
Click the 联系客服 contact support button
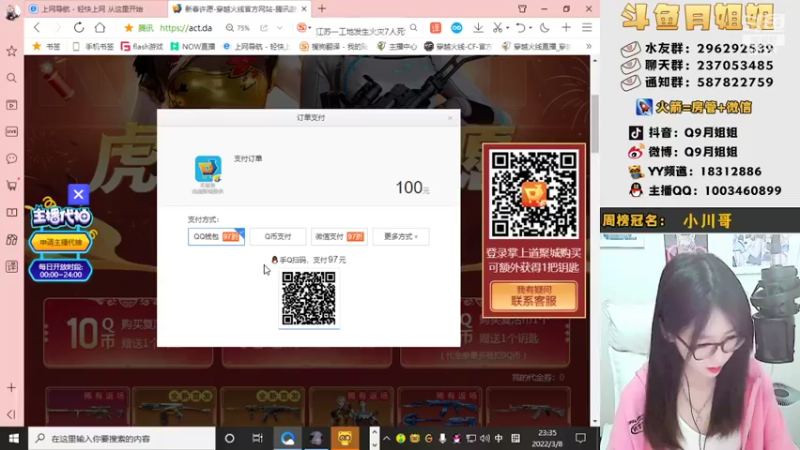coord(534,296)
